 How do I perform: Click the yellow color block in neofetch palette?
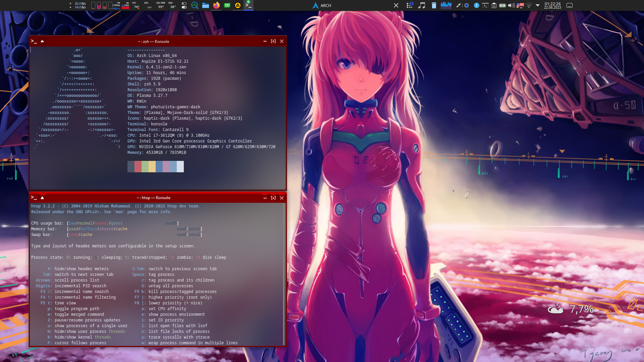(x=152, y=167)
